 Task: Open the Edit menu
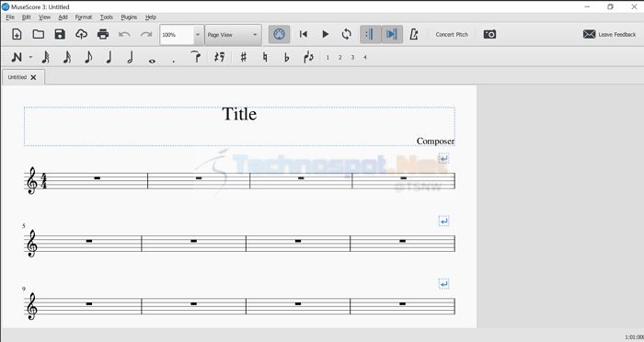tap(27, 17)
